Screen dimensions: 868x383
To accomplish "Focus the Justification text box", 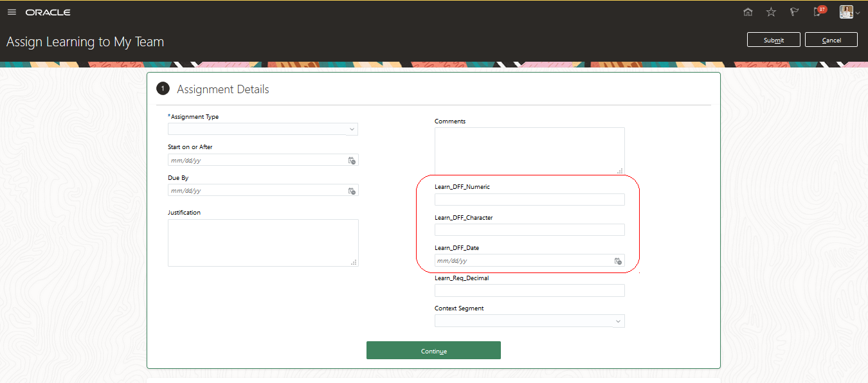I will [263, 242].
